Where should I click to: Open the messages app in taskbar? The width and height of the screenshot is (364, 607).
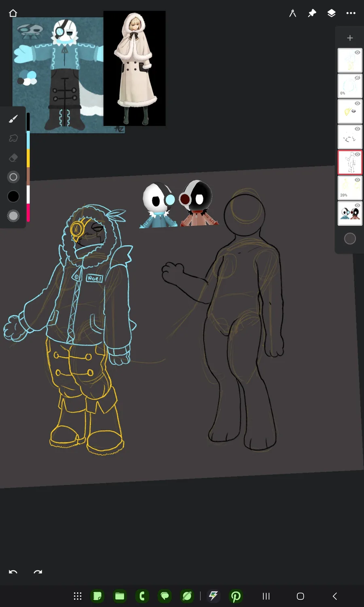165,596
